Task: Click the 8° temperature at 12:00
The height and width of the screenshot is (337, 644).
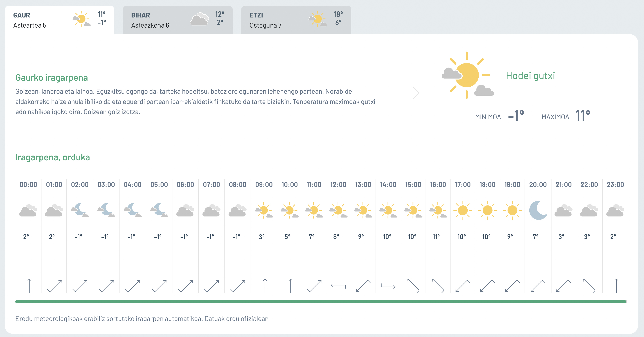Action: 336,237
